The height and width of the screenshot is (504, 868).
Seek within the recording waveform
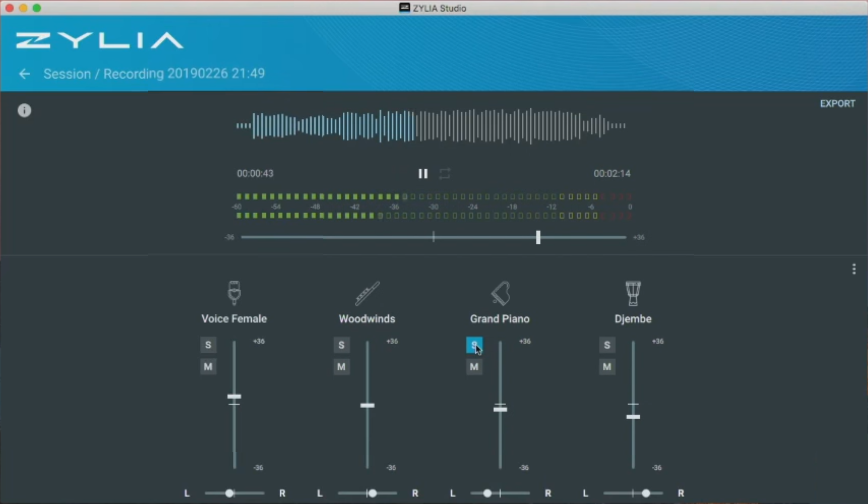pyautogui.click(x=431, y=126)
